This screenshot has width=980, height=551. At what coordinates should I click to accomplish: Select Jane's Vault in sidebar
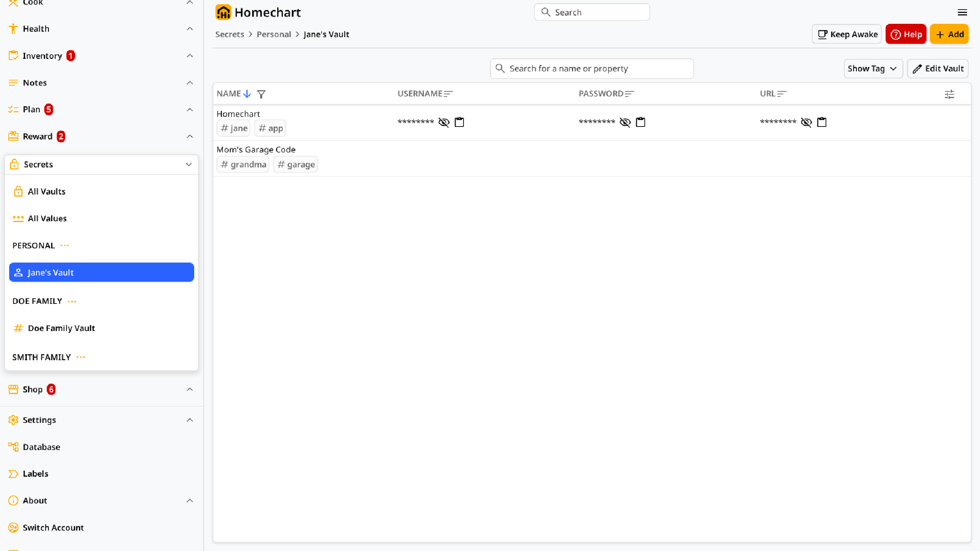point(101,273)
